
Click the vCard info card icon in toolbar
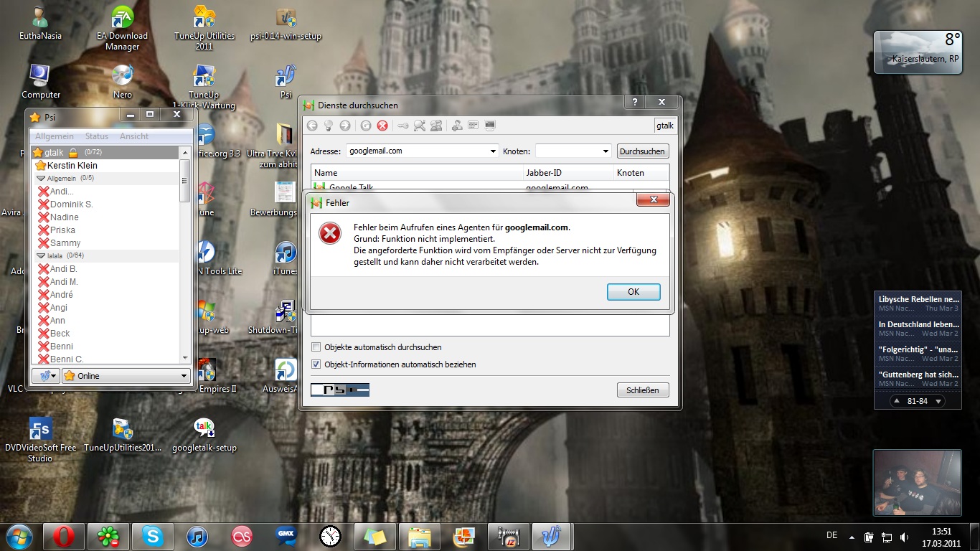(473, 126)
